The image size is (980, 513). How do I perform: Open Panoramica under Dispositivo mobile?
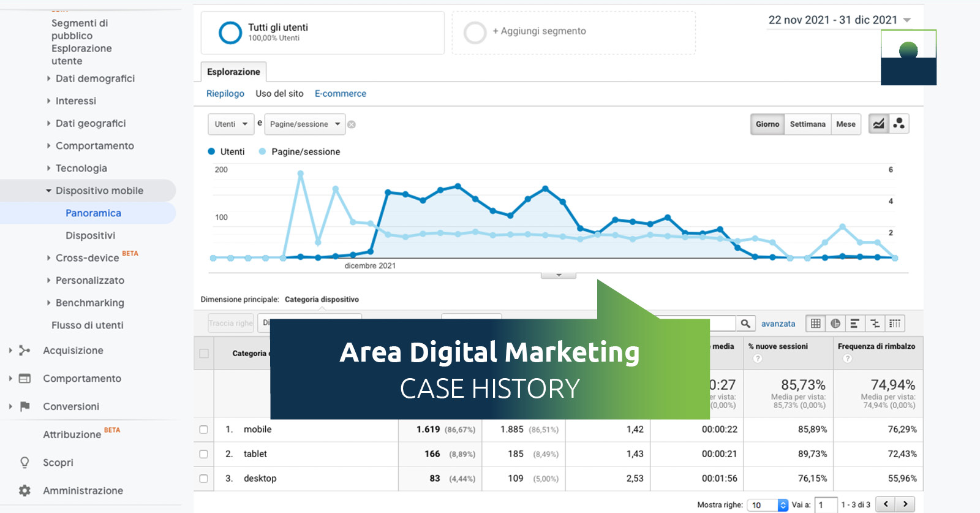(x=93, y=213)
